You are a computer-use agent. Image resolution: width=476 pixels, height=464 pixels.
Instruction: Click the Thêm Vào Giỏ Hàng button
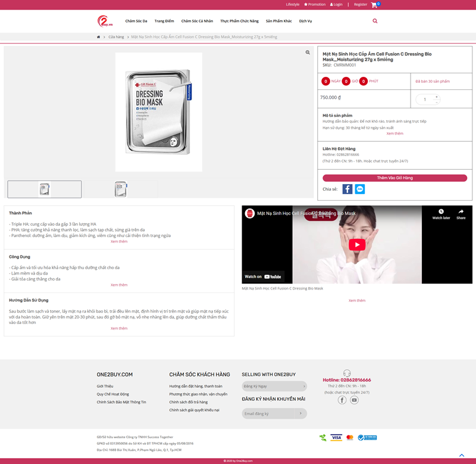click(394, 178)
